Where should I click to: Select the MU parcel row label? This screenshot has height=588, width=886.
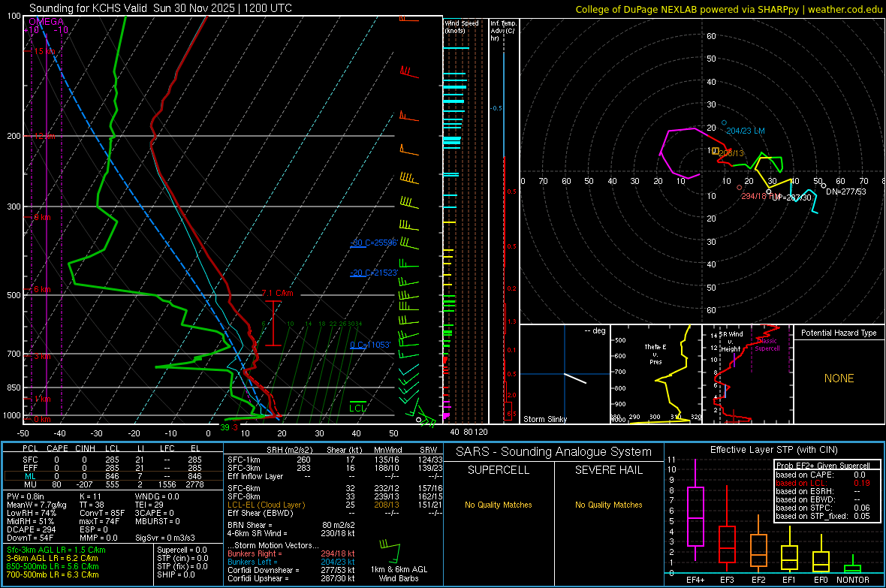(30, 484)
